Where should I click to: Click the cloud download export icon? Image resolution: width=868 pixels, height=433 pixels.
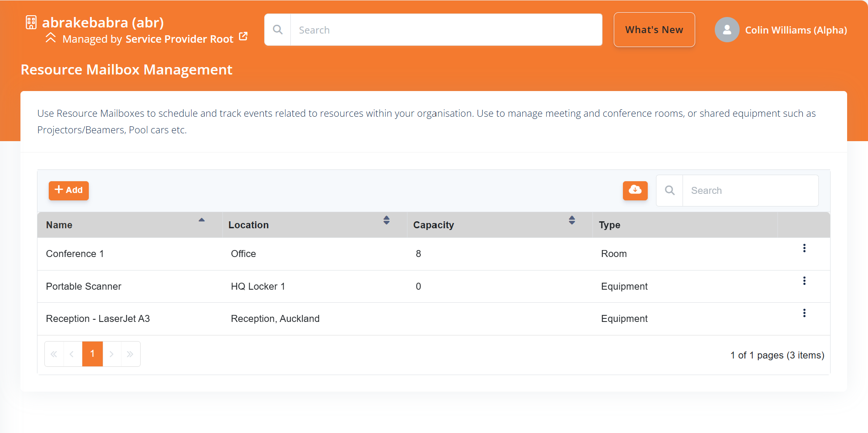(x=635, y=190)
